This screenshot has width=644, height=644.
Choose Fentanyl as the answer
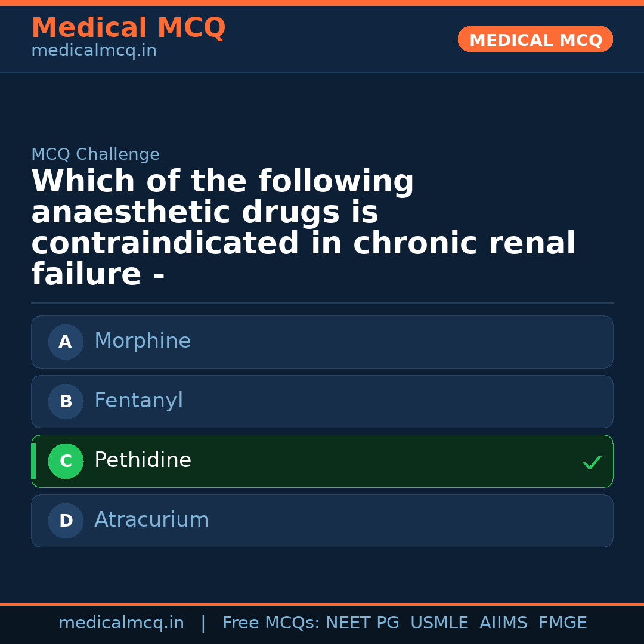pos(138,401)
